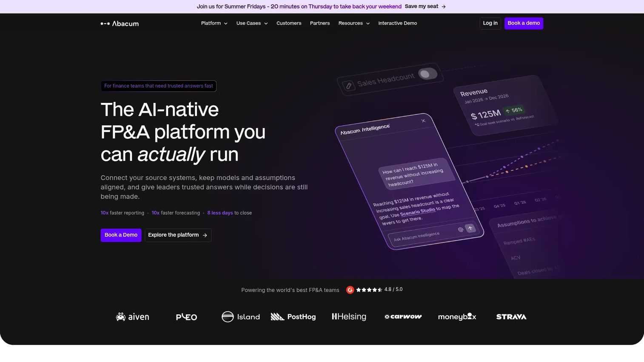Click the finance teams tagline badge
644x362 pixels.
(x=159, y=86)
